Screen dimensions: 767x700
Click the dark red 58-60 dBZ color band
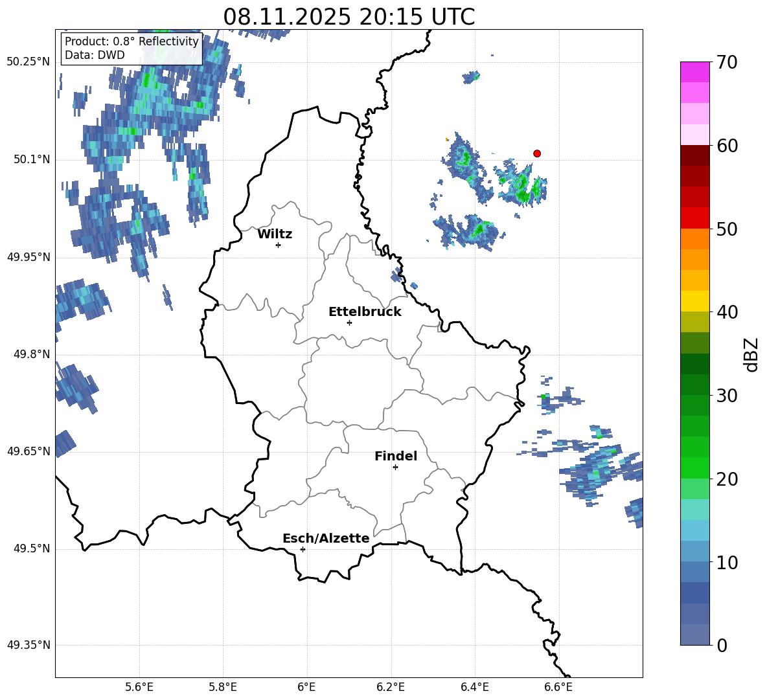694,155
